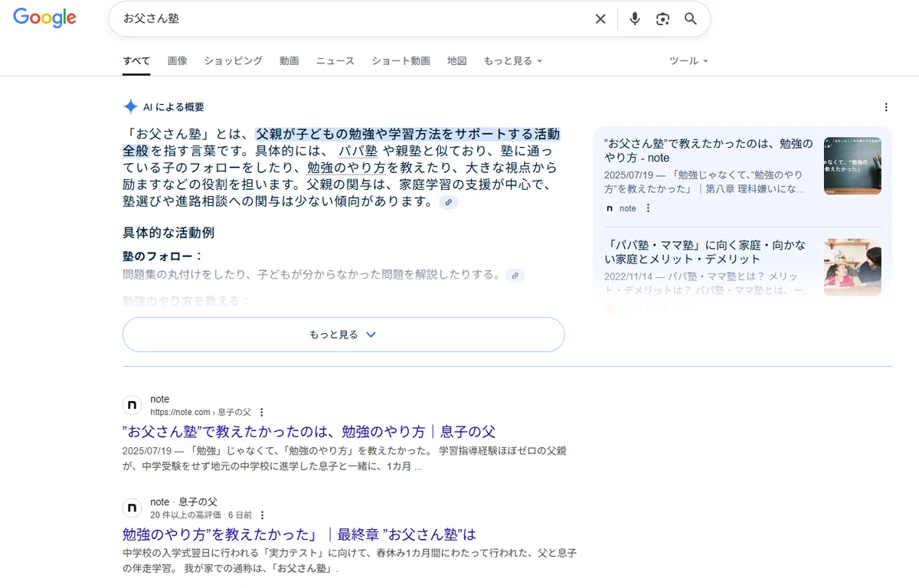
Task: Open three-dot menu beside note.com › 息子の父
Action: point(261,412)
